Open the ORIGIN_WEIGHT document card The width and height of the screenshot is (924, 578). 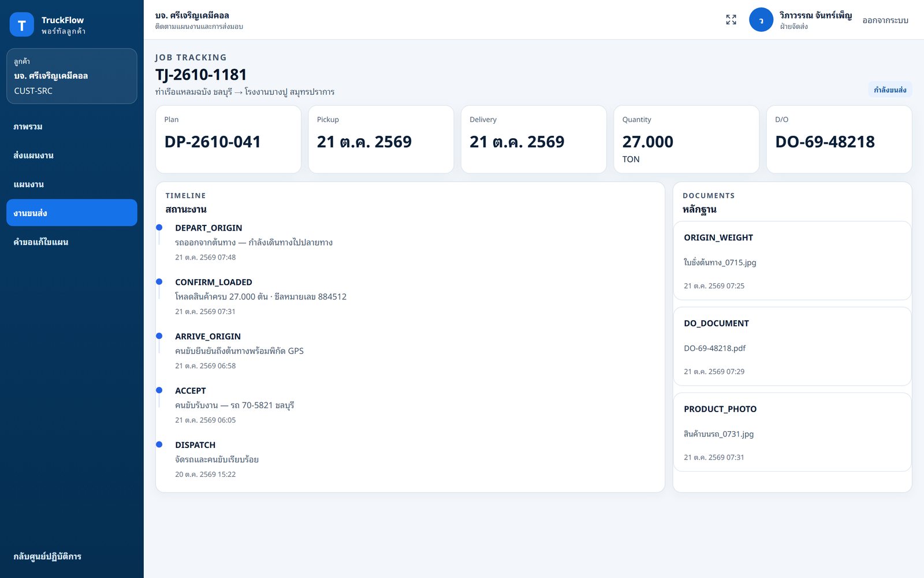[792, 261]
